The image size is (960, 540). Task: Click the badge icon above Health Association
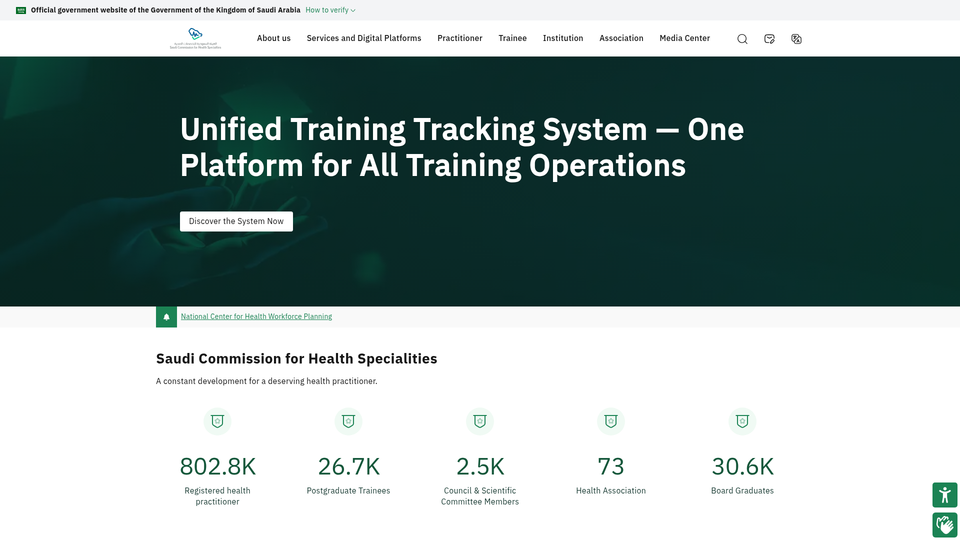click(611, 421)
